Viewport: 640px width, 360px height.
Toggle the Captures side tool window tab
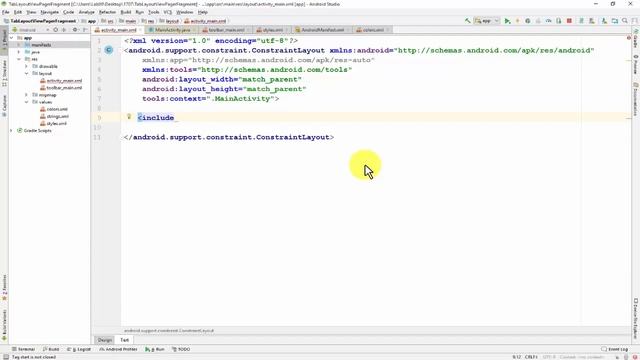4,105
